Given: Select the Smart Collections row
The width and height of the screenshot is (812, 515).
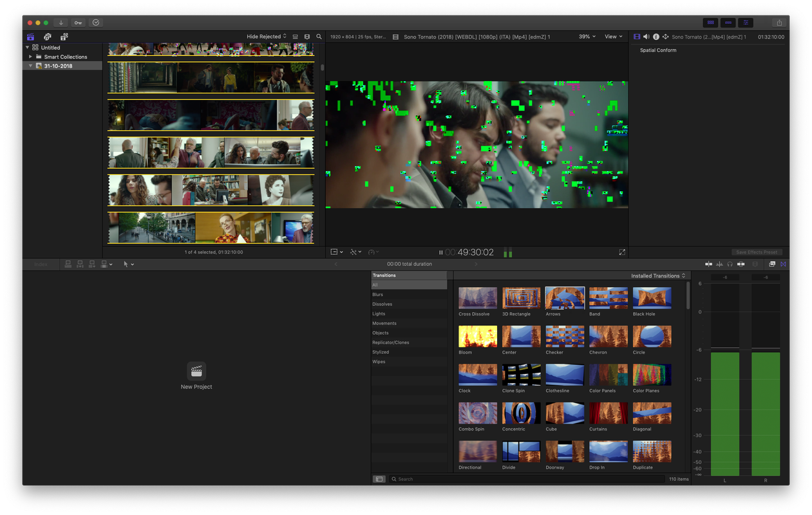Looking at the screenshot, I should [62, 57].
